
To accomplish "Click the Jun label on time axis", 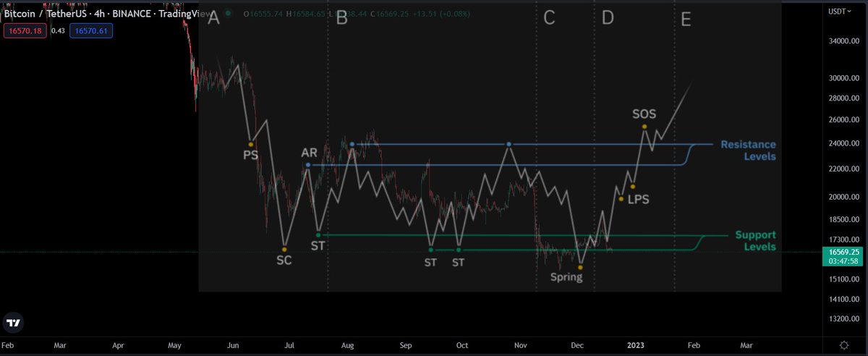I will (x=232, y=346).
